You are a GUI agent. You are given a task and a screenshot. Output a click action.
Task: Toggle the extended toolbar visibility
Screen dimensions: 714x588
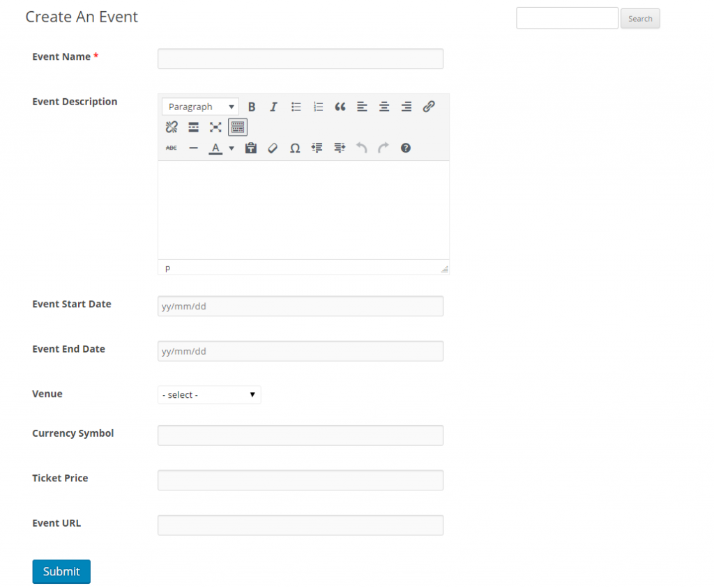tap(237, 127)
